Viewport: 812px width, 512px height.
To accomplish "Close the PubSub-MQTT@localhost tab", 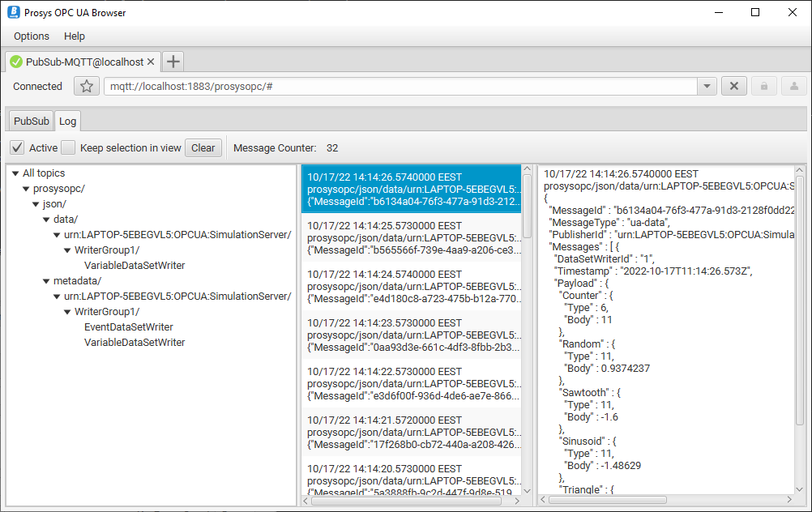I will (x=151, y=62).
